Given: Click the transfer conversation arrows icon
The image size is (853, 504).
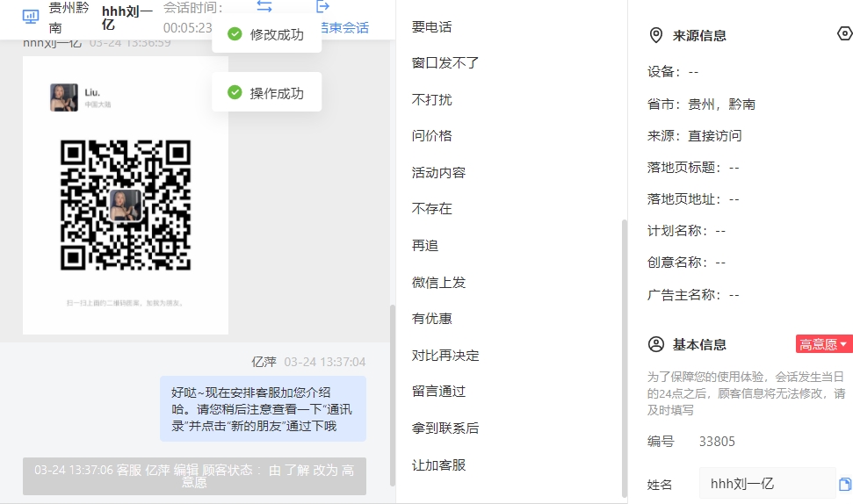Looking at the screenshot, I should [x=264, y=6].
